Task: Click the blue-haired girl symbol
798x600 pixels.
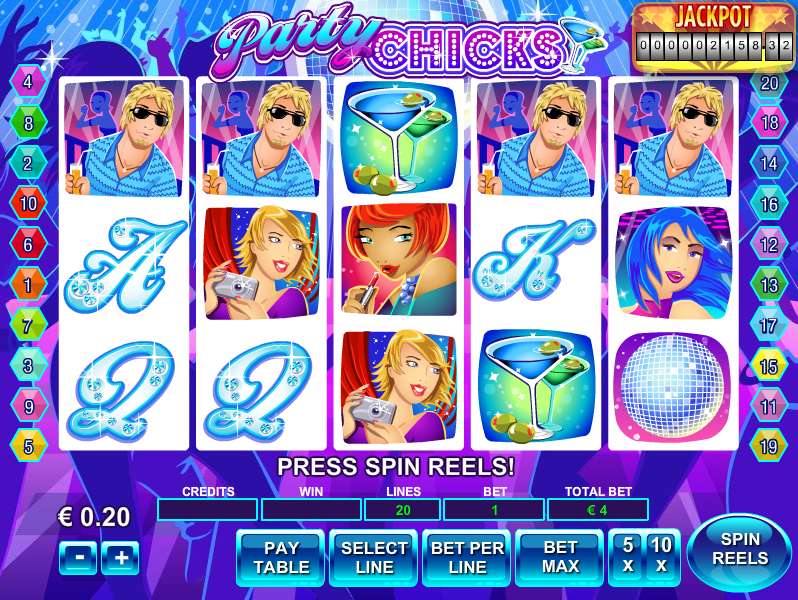Action: click(673, 263)
